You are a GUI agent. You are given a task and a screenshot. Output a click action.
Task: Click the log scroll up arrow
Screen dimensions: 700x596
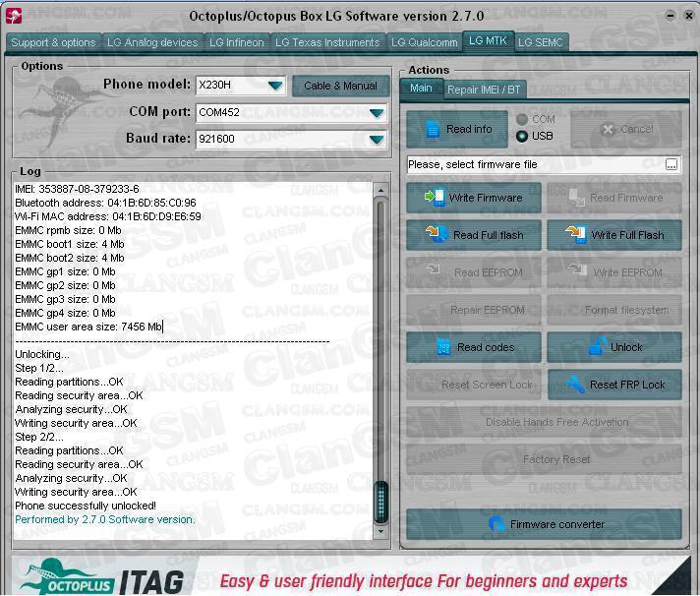point(380,190)
